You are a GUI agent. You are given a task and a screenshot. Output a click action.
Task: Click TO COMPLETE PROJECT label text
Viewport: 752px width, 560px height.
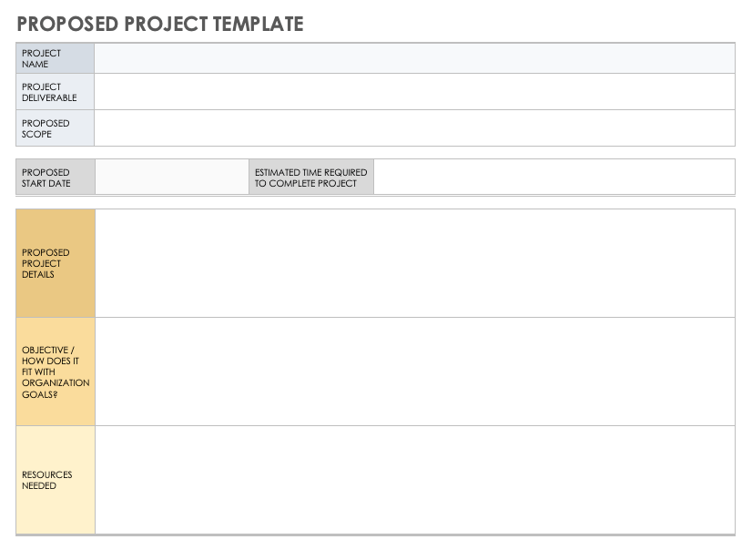(306, 183)
